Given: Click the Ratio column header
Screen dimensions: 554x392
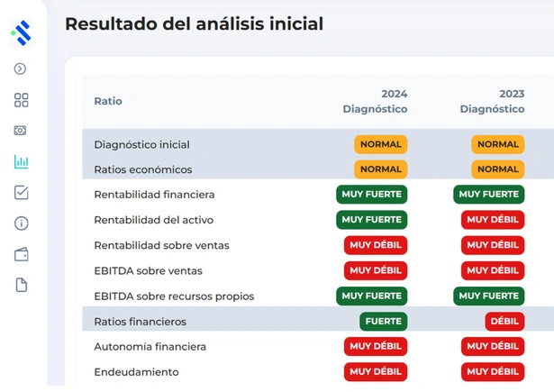Looking at the screenshot, I should (108, 102).
